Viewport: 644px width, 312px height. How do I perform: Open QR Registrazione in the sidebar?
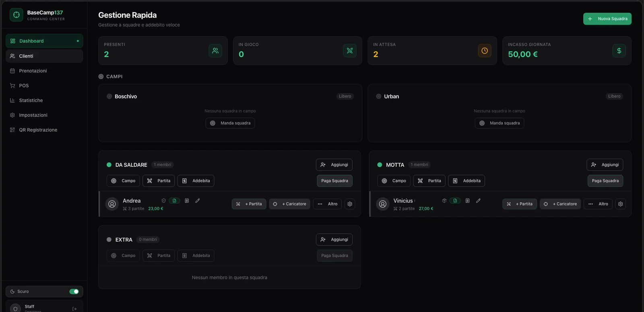[44, 130]
